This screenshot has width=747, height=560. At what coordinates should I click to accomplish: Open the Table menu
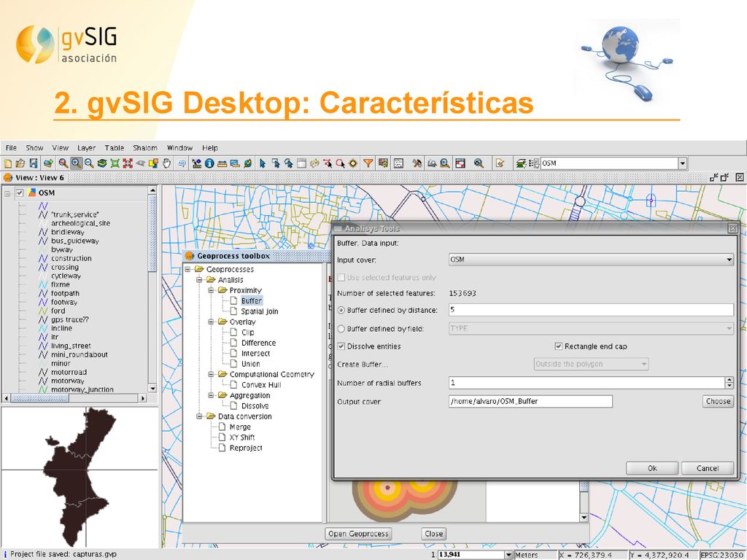point(115,148)
